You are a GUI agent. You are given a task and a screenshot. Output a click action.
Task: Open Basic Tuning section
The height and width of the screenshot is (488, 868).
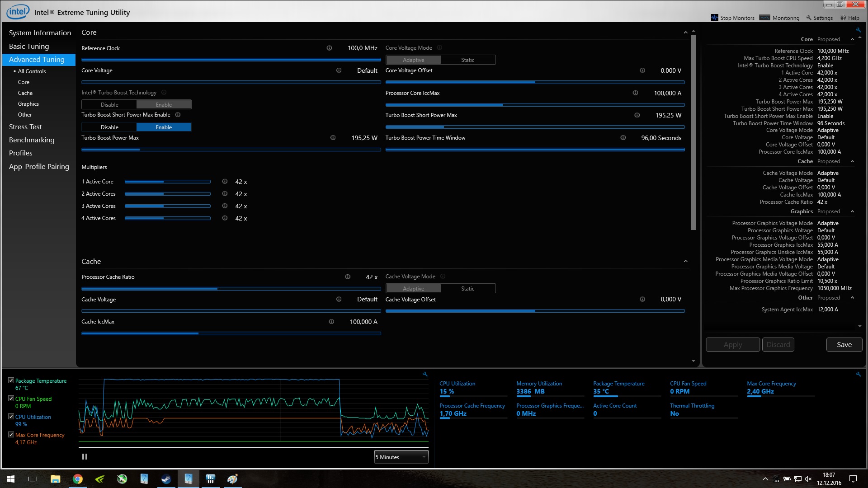pos(29,47)
